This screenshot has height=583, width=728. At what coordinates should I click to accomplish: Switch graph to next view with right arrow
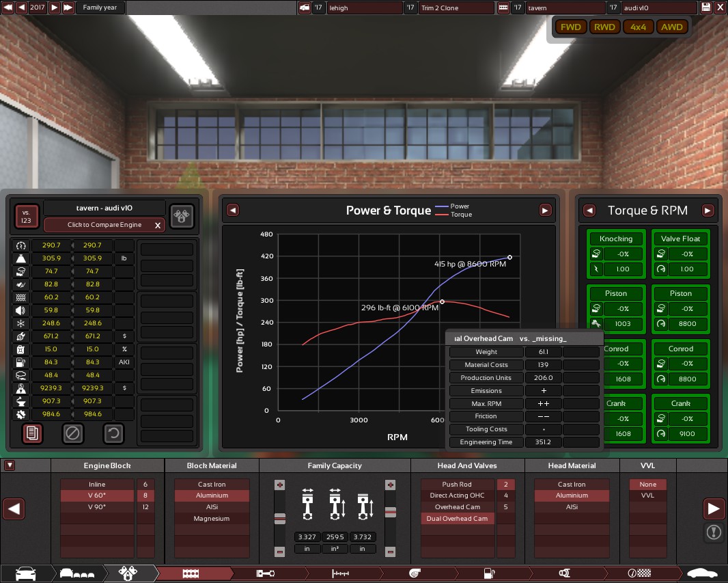[x=545, y=211]
